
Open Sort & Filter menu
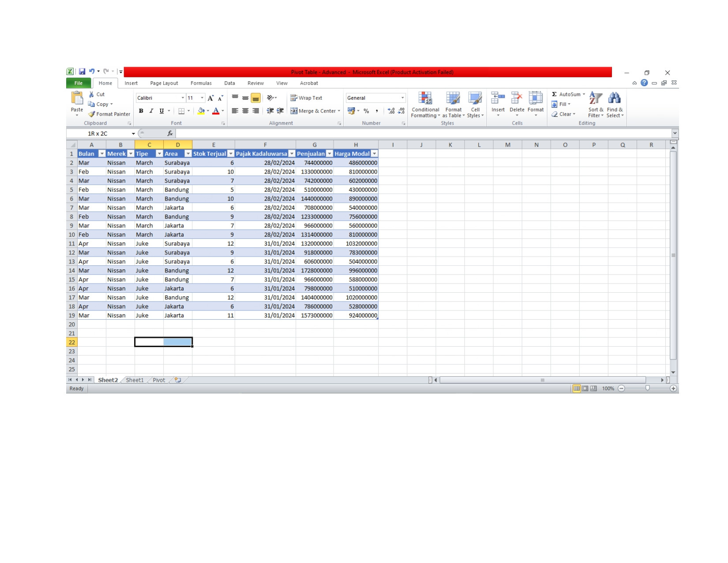click(x=596, y=105)
